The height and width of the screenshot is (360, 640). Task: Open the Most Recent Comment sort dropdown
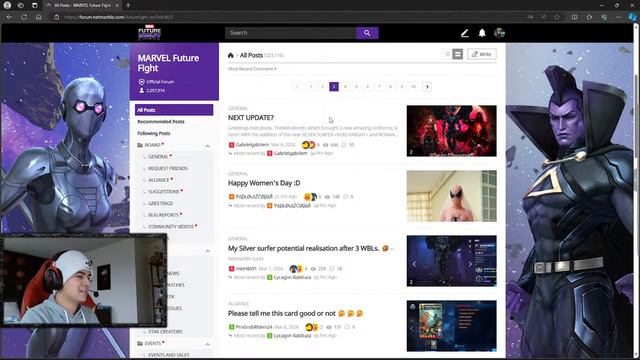point(252,69)
